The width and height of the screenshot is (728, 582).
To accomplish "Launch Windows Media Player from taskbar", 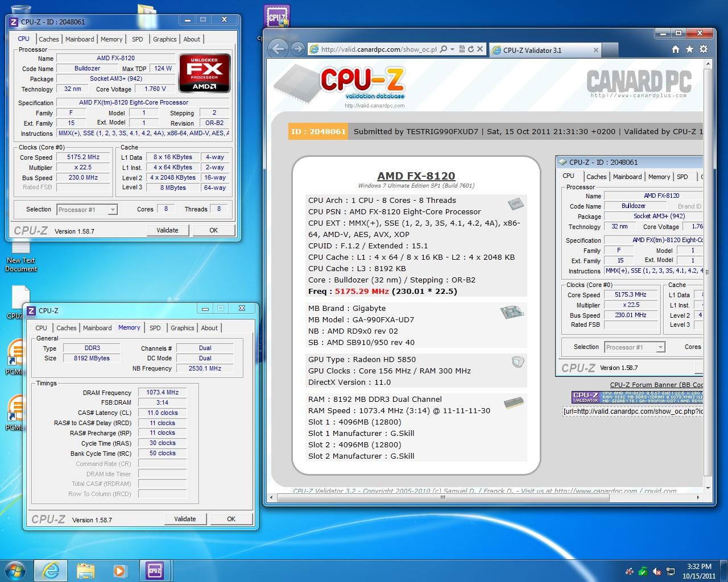I will (x=119, y=570).
